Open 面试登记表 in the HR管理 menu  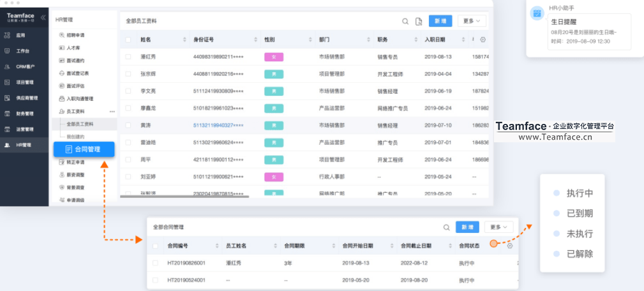(x=78, y=73)
